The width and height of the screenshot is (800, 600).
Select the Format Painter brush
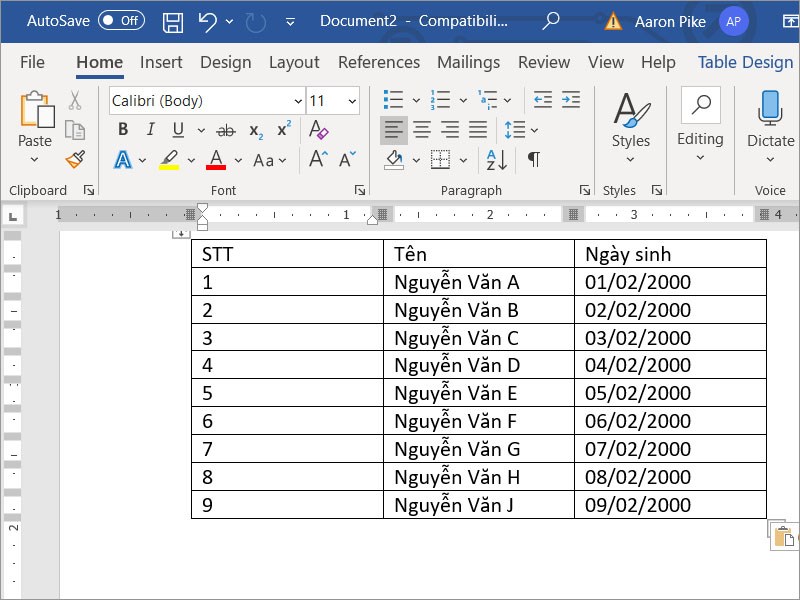coord(76,159)
